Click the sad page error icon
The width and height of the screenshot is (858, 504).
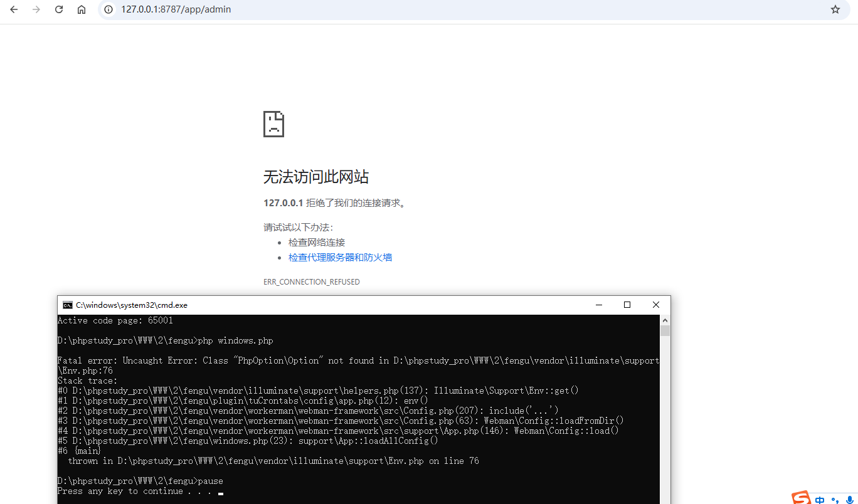[x=273, y=124]
